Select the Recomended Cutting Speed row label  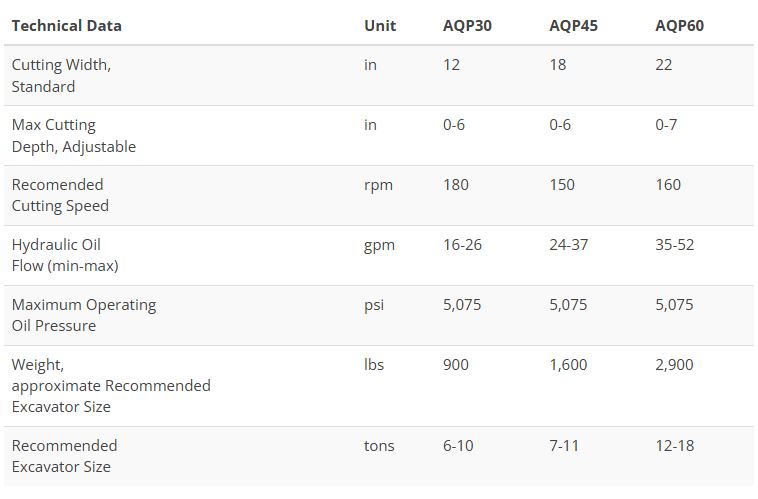point(60,195)
